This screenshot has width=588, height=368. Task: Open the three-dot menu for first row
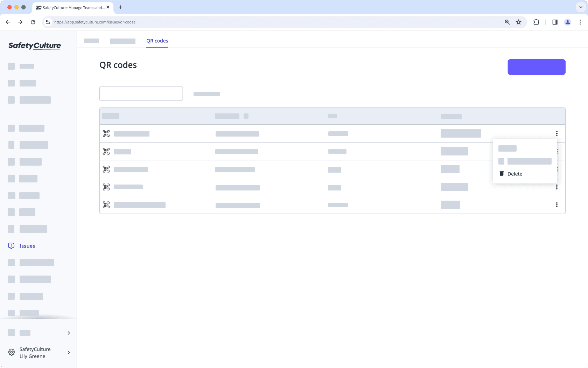(x=556, y=133)
